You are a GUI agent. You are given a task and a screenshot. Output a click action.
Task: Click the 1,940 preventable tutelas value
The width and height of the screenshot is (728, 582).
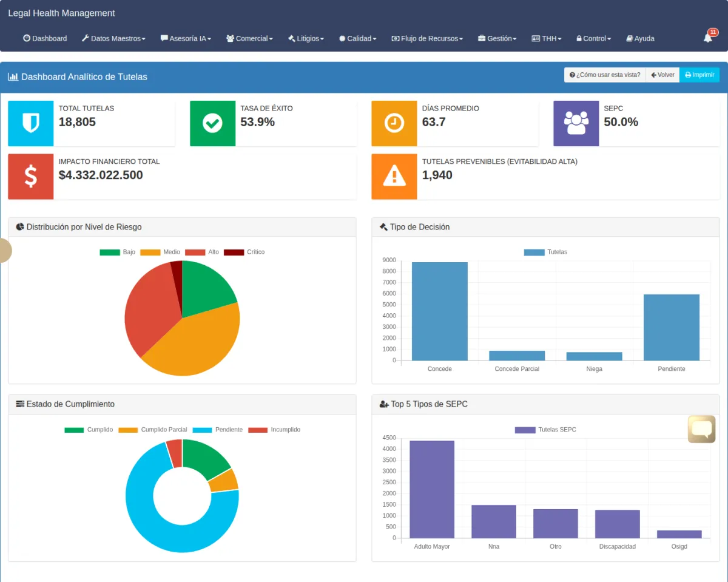coord(437,175)
